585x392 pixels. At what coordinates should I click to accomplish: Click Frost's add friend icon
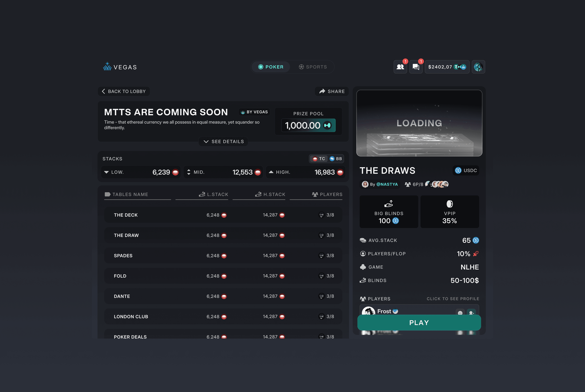pyautogui.click(x=471, y=313)
